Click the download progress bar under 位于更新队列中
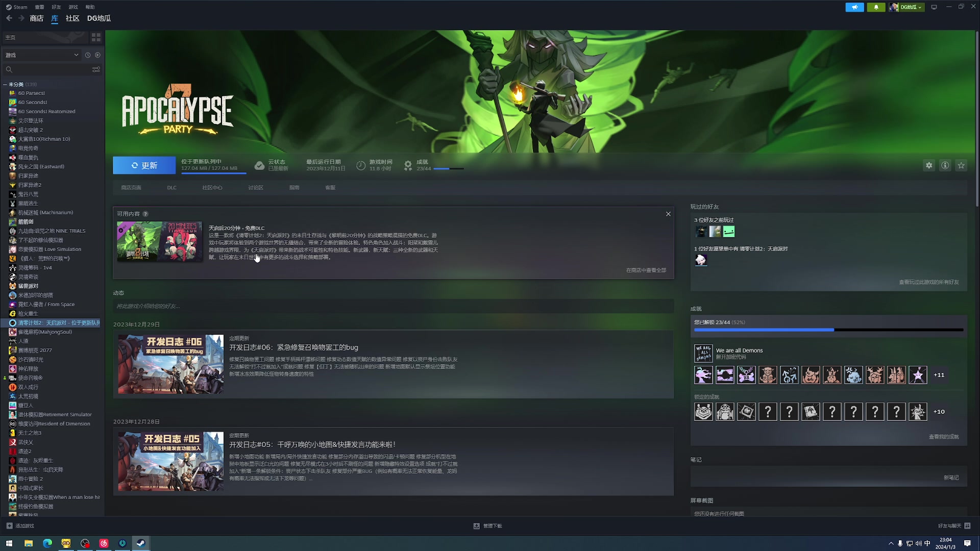Screen dimensions: 980x551 pyautogui.click(x=213, y=173)
